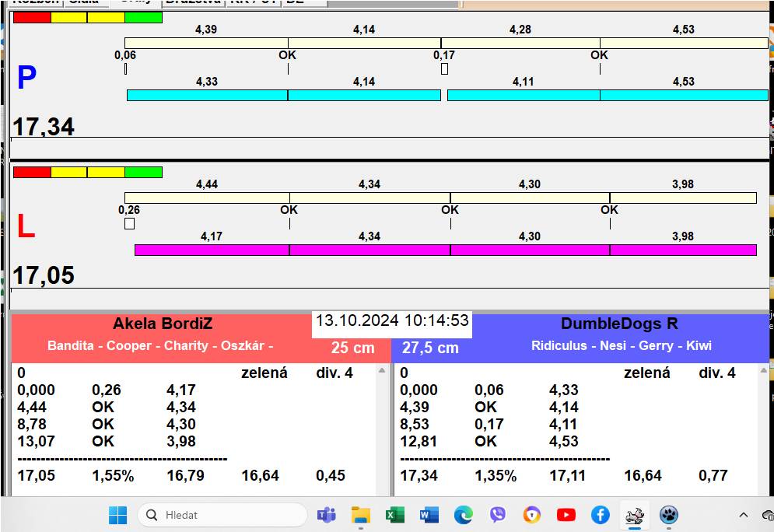
Task: Open the Microsoft Teams taskbar icon
Action: pos(326,515)
